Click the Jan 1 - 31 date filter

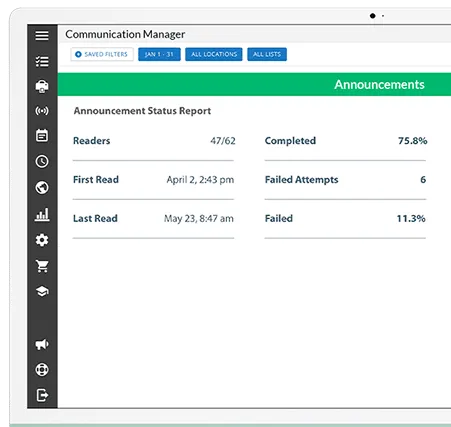coord(159,54)
